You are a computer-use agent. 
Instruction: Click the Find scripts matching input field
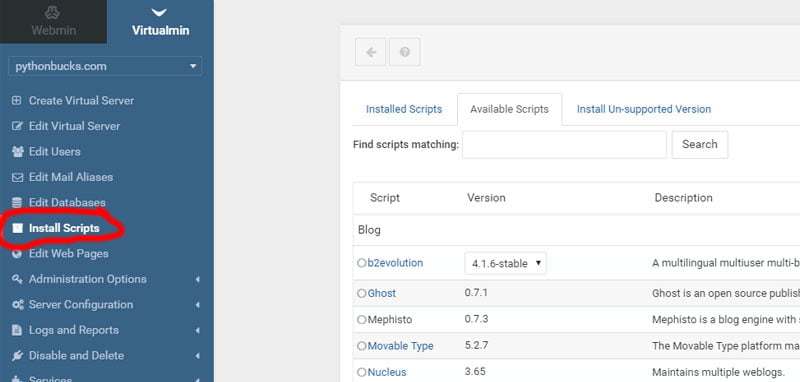tap(564, 145)
